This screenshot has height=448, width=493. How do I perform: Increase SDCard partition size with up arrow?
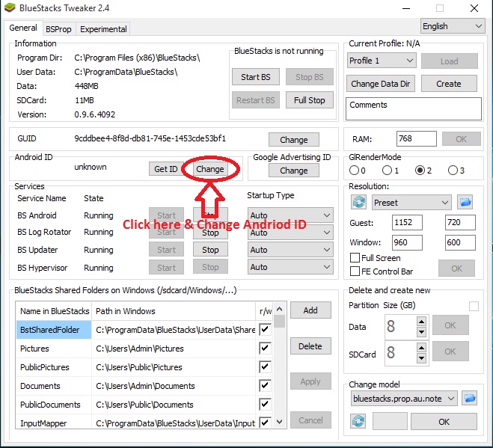pos(421,347)
